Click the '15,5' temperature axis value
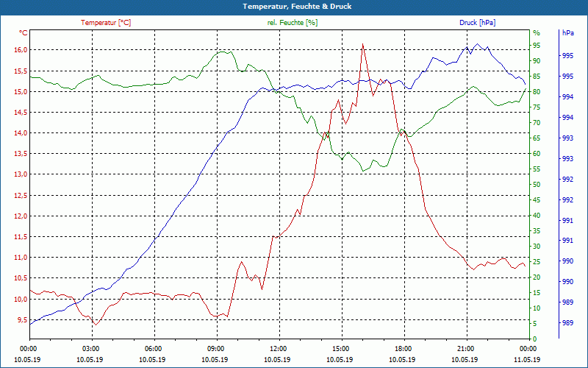This screenshot has height=368, width=588. pyautogui.click(x=21, y=71)
